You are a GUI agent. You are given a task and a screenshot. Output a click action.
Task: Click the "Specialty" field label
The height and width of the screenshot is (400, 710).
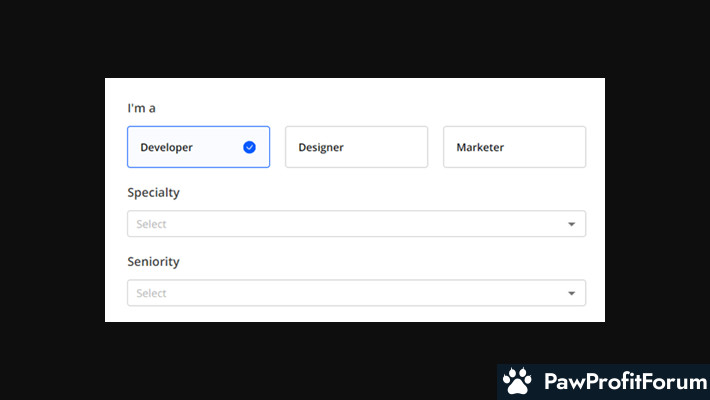pos(154,193)
